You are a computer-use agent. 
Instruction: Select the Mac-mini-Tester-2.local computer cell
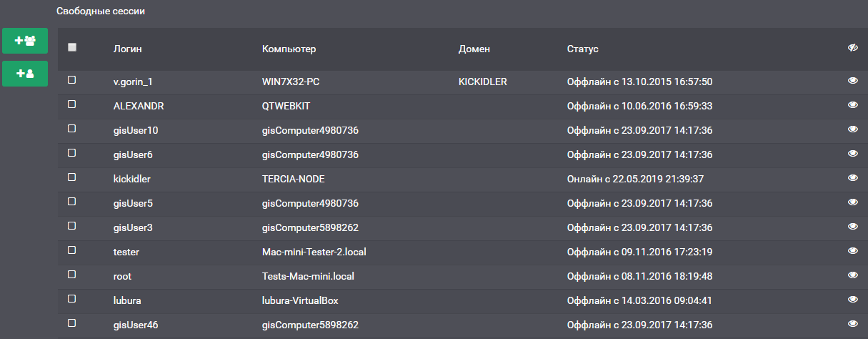[x=314, y=252]
